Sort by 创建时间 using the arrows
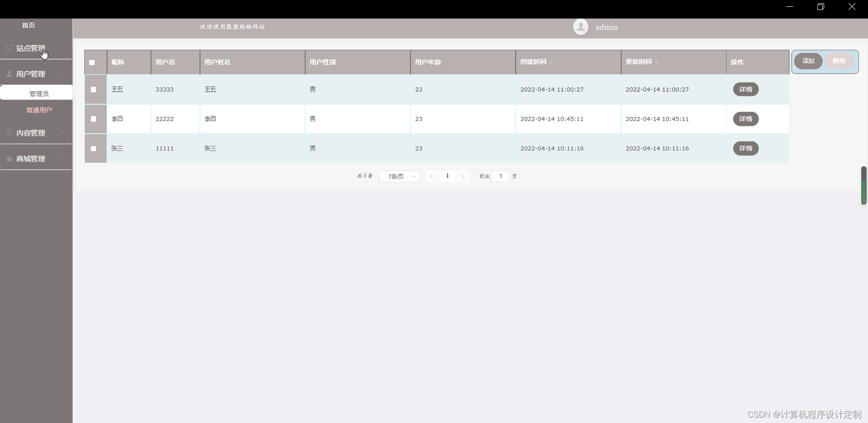Screen dimensions: 868x423 (x=551, y=62)
